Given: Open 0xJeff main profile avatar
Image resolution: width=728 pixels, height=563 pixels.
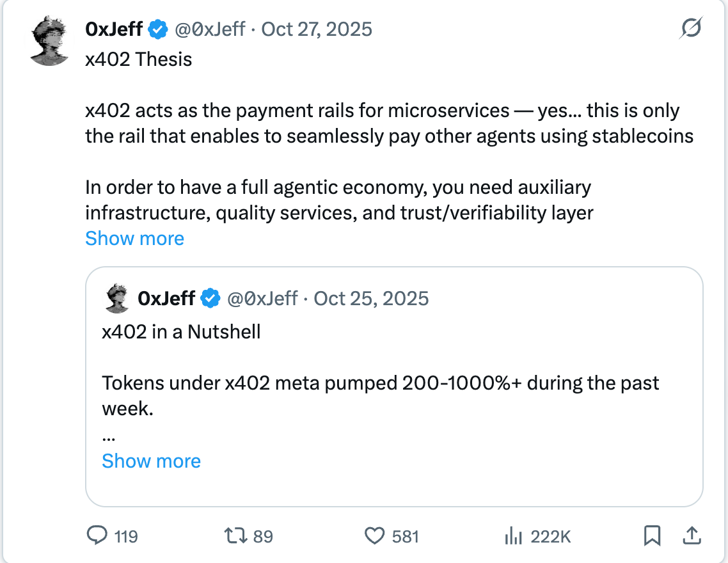Looking at the screenshot, I should [50, 40].
